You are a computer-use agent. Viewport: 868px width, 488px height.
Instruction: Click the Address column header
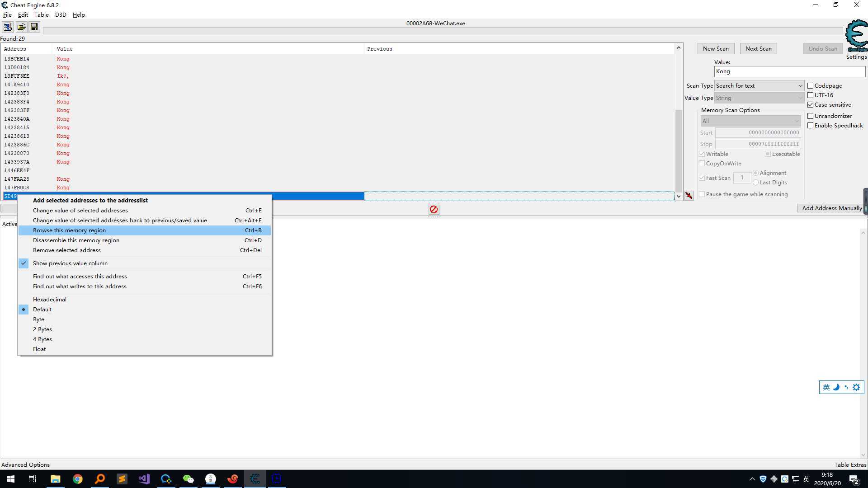(x=28, y=49)
